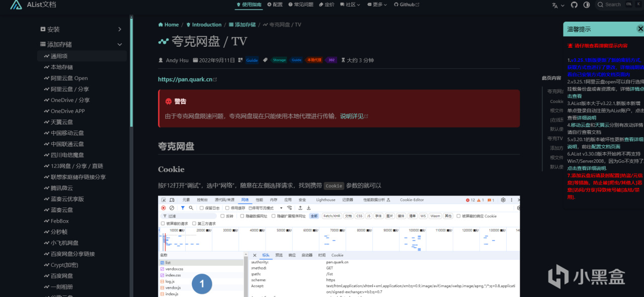The height and width of the screenshot is (297, 644).
Task: Open FebBox sidebar page
Action: pos(82,221)
